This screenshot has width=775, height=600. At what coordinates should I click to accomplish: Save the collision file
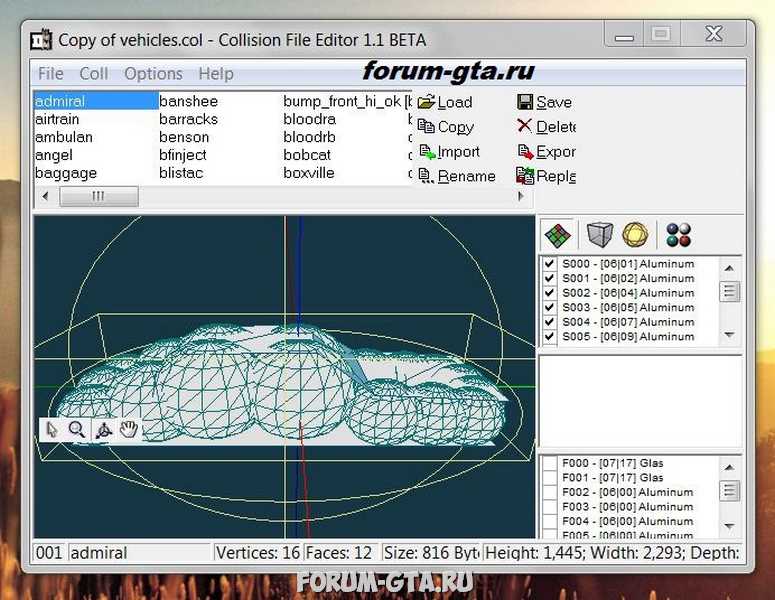(545, 102)
